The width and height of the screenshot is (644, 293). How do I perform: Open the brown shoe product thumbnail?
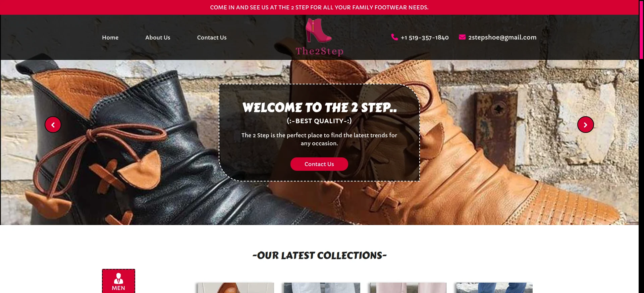[x=235, y=288]
